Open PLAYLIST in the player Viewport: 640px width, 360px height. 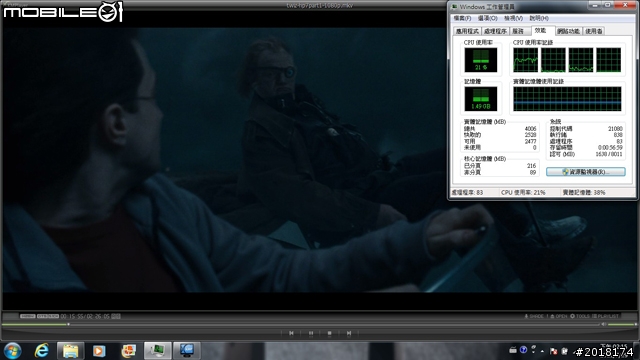[x=605, y=316]
